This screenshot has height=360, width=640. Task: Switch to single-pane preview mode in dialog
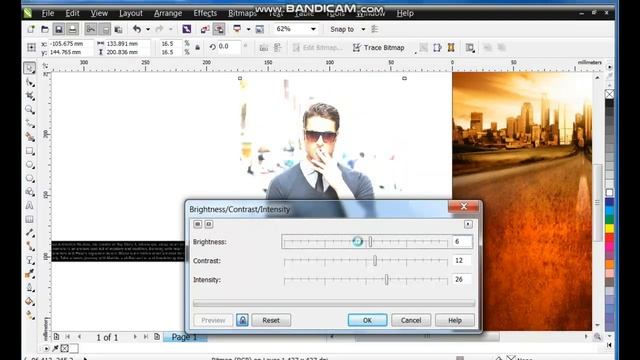coord(209,224)
